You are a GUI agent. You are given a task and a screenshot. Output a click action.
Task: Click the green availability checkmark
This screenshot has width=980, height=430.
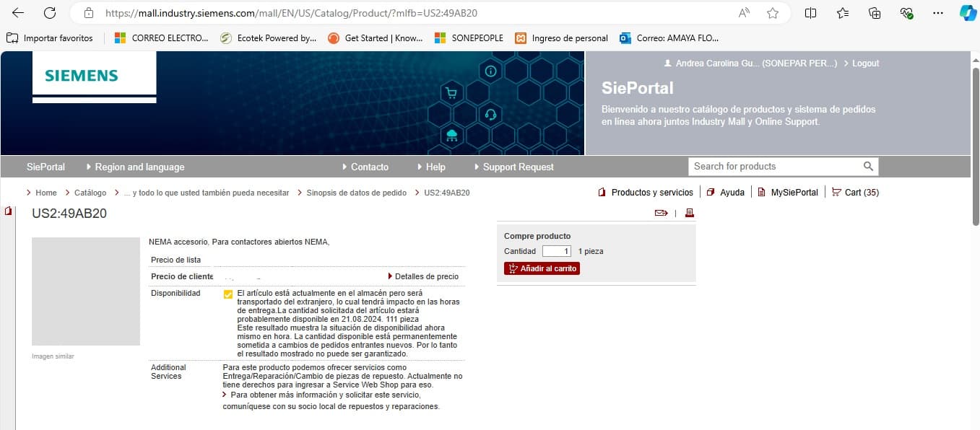[227, 293]
